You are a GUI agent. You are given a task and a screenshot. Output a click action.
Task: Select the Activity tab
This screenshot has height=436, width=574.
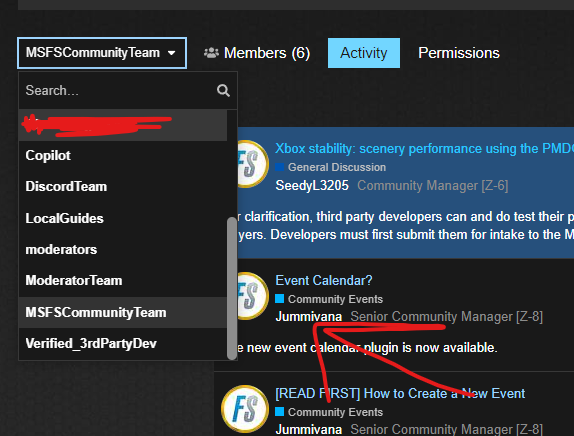click(x=364, y=53)
